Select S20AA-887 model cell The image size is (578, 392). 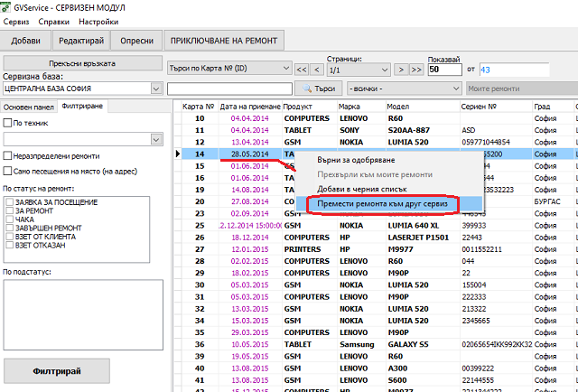[423, 130]
